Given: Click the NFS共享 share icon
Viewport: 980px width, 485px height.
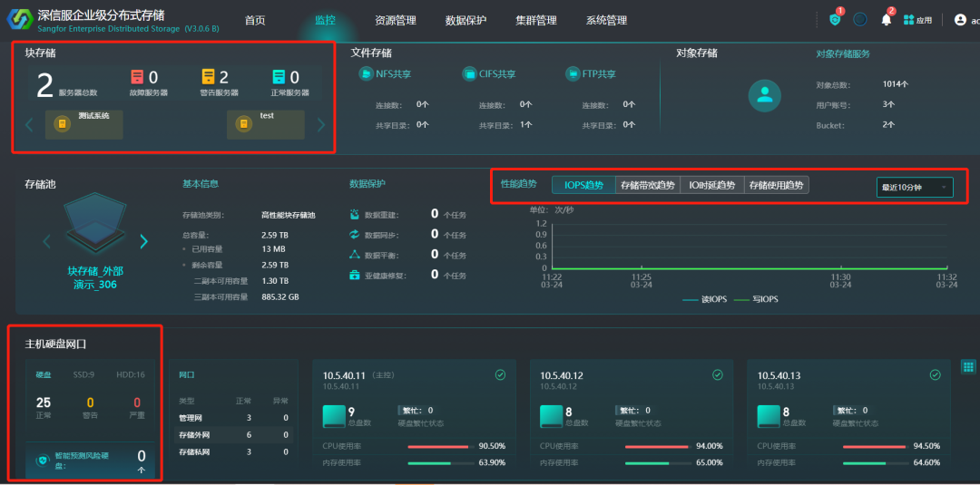Looking at the screenshot, I should 367,73.
